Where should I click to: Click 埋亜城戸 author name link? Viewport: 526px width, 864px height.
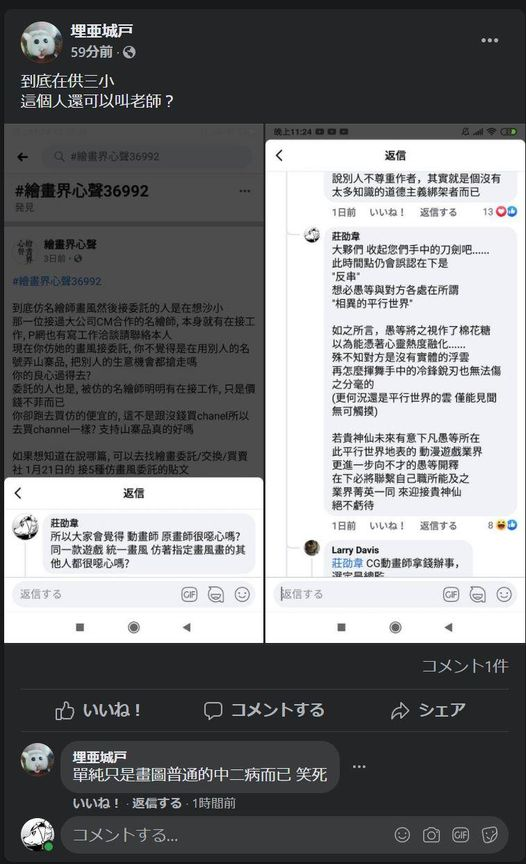coord(101,31)
